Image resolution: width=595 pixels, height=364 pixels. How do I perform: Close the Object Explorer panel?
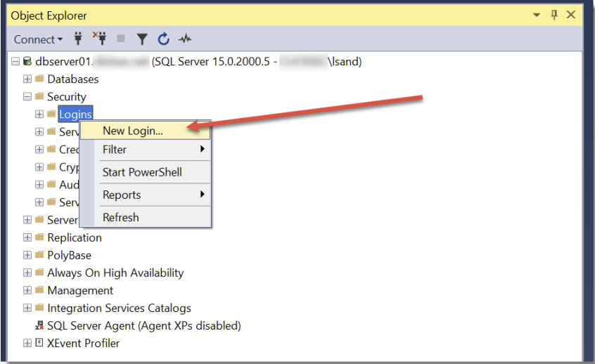pos(570,15)
